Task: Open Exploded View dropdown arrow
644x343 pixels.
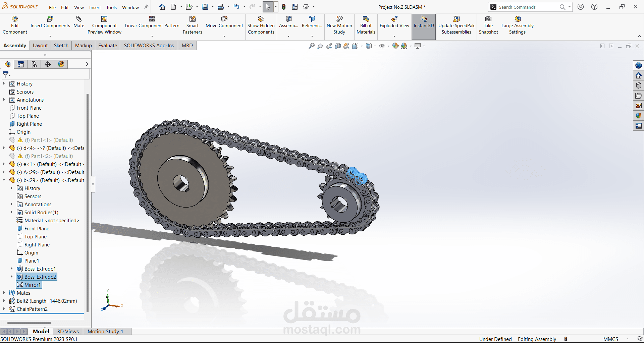Action: coord(394,36)
